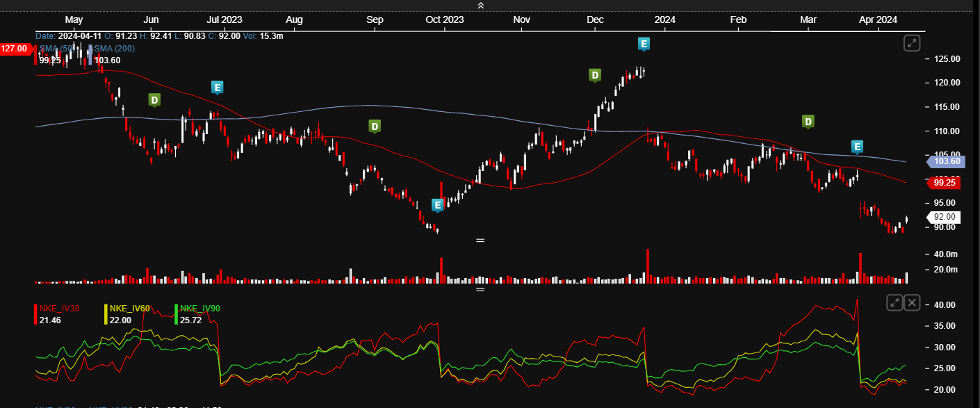Image resolution: width=980 pixels, height=408 pixels.
Task: Open the December dividend D marker
Action: 594,75
